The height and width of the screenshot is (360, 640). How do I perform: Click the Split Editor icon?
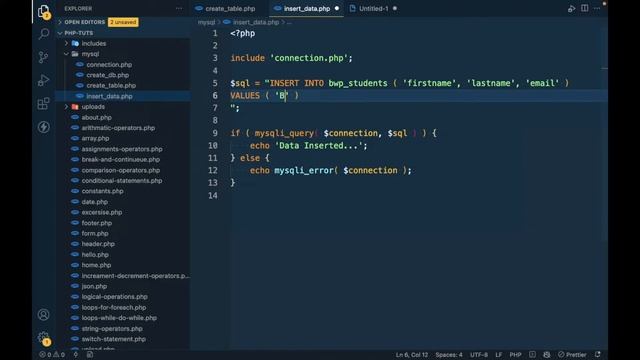584,8
